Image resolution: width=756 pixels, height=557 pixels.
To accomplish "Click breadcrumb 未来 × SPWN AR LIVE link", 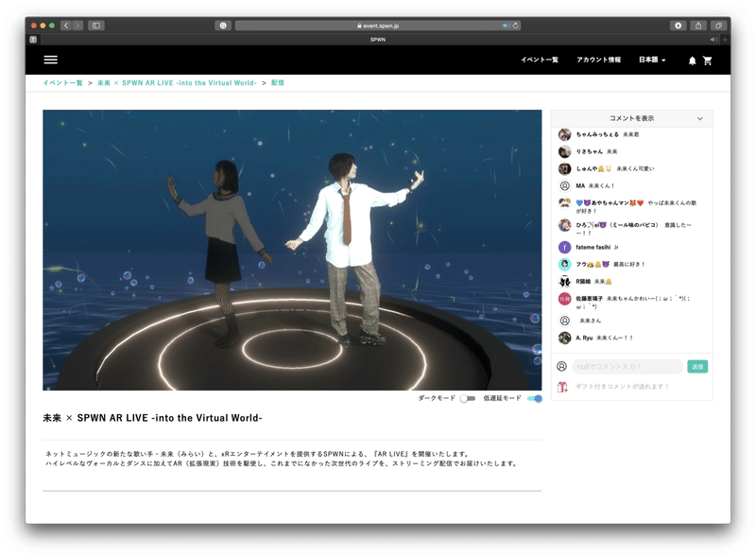I will (177, 83).
